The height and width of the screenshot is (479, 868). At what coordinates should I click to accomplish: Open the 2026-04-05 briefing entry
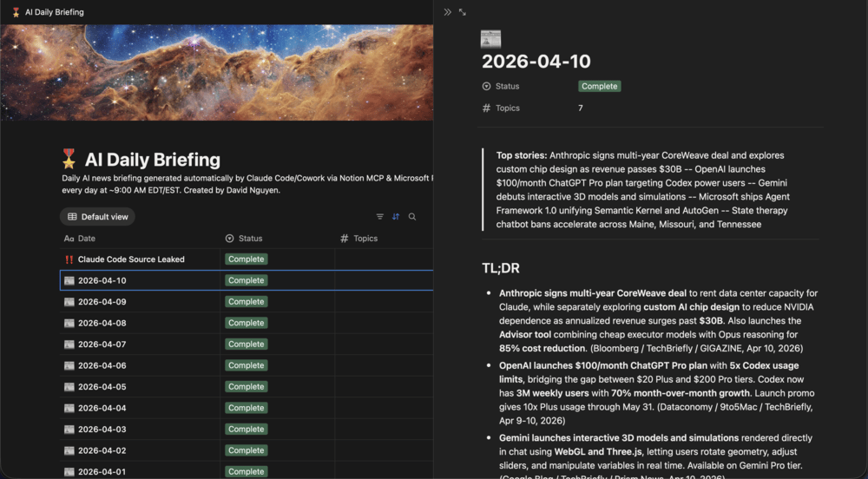102,387
